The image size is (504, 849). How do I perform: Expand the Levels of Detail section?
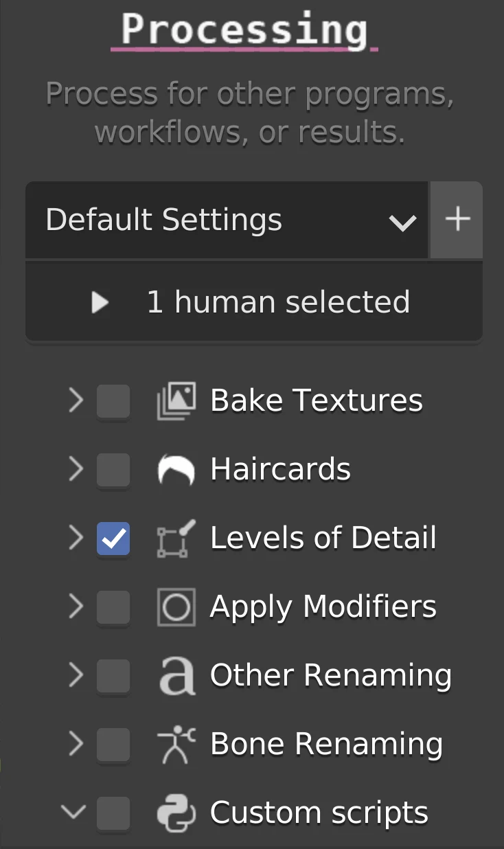(x=76, y=538)
